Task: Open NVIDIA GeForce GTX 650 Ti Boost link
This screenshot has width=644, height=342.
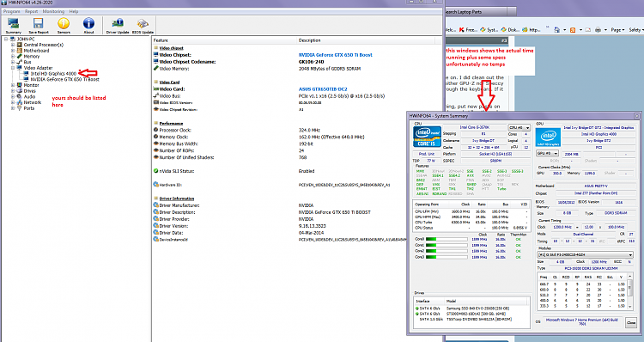Action: (335, 55)
